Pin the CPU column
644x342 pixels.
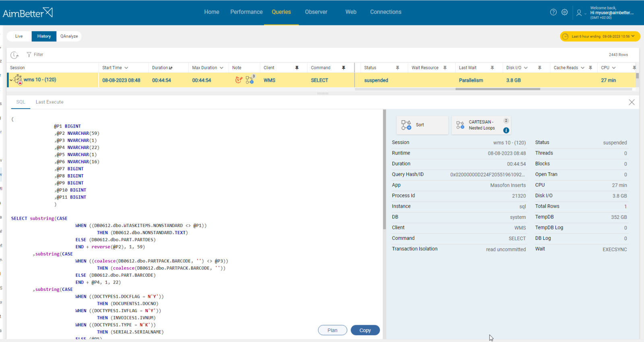tap(634, 68)
